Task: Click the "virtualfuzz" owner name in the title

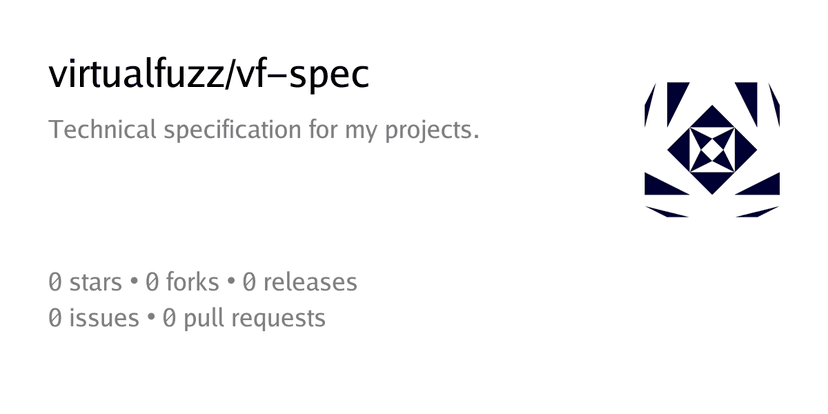Action: coord(134,76)
